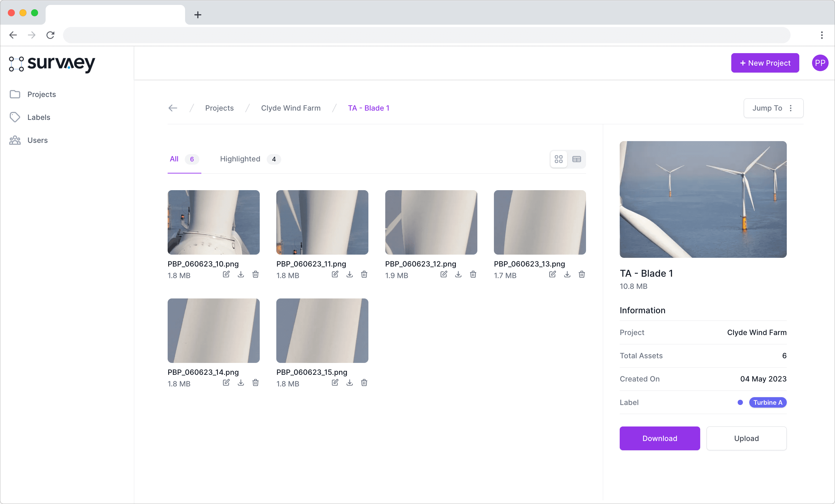Click the 04 May 2023 created date

[x=763, y=379]
